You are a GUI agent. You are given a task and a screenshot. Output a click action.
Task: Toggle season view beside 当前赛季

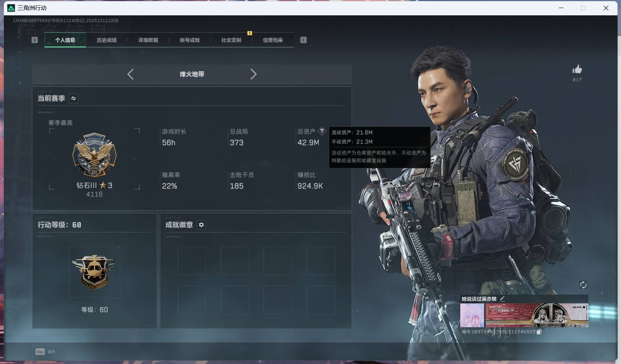click(73, 98)
